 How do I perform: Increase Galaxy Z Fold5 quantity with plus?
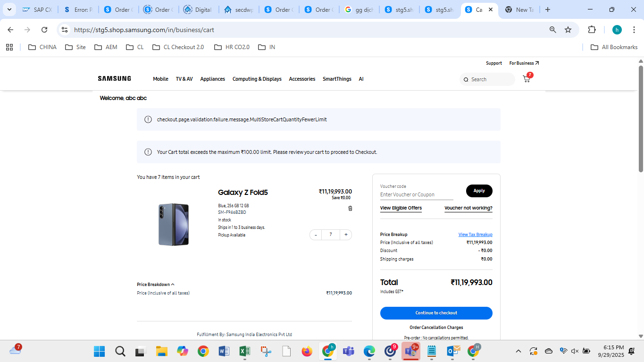pos(346,235)
